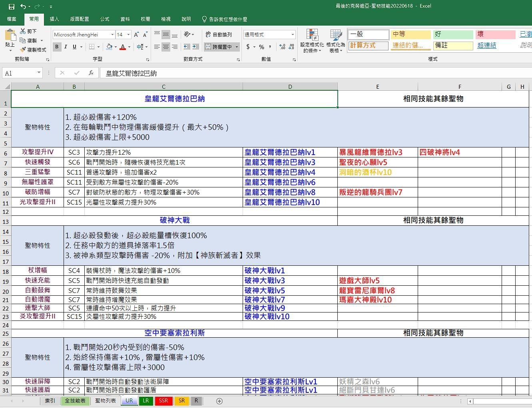532x408 pixels.
Task: Open Conditional Formatting (設定格式化的條件)
Action: [312, 41]
